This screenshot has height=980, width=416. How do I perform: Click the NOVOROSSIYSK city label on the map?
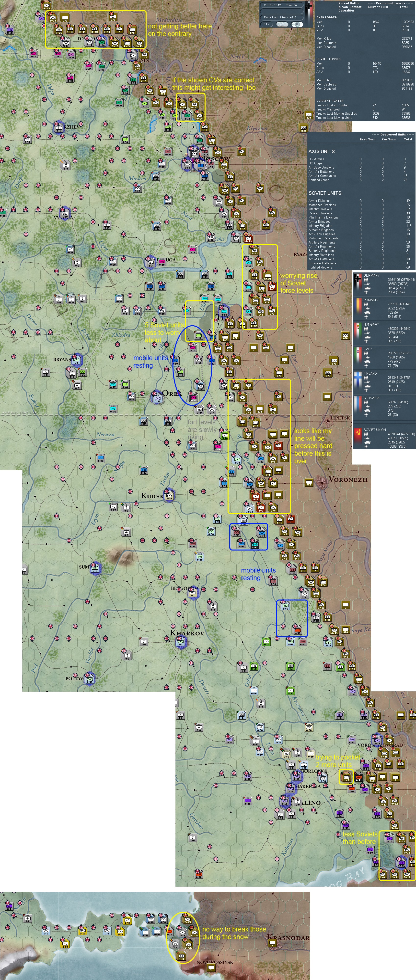click(215, 962)
